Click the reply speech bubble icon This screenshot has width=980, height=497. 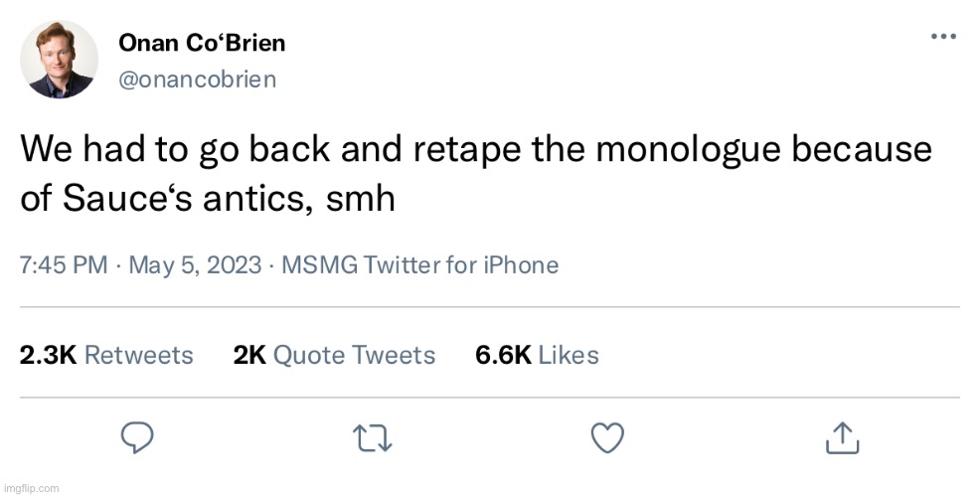pos(137,437)
